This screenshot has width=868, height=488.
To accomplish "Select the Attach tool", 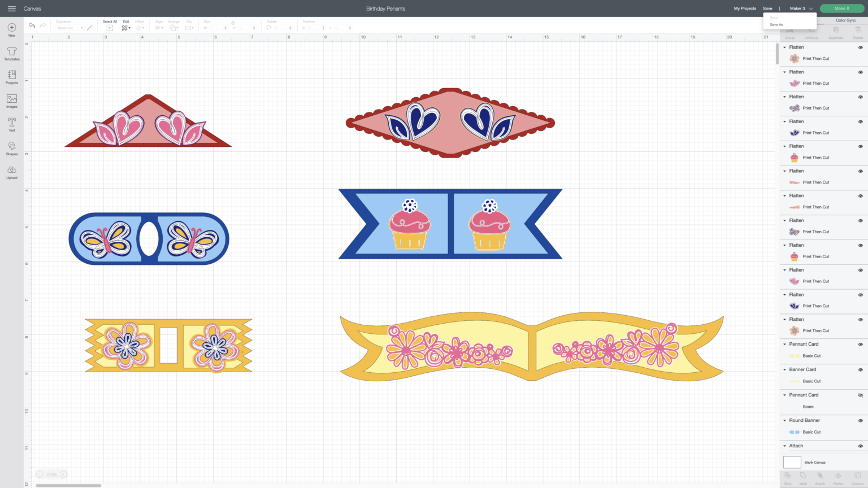I will click(819, 476).
